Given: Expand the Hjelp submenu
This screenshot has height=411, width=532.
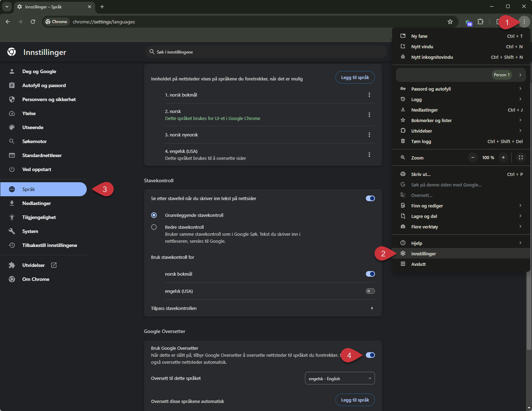Looking at the screenshot, I should pyautogui.click(x=461, y=243).
